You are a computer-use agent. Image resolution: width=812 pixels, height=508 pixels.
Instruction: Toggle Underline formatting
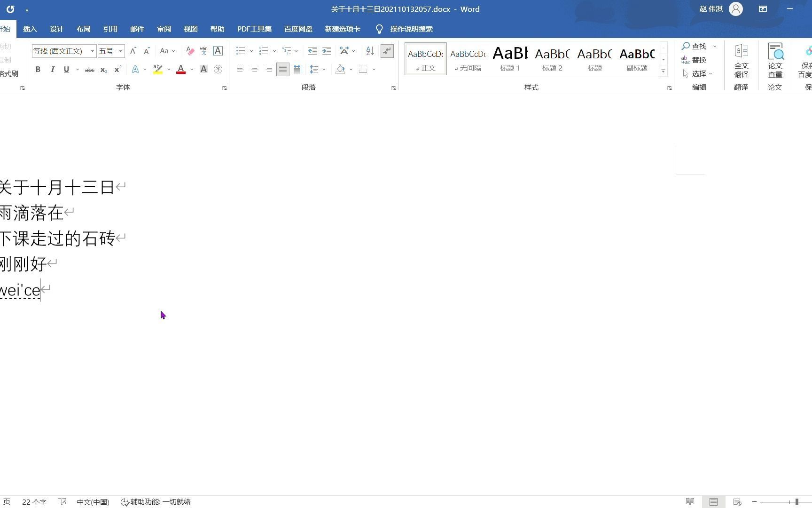[x=66, y=69]
